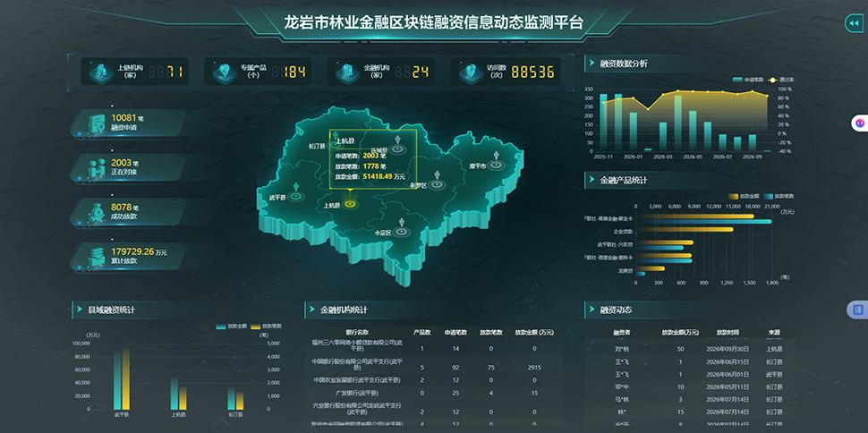Toggle 放款笔数 legend in 县域融资统计 chart
The width and height of the screenshot is (868, 433).
[267, 327]
